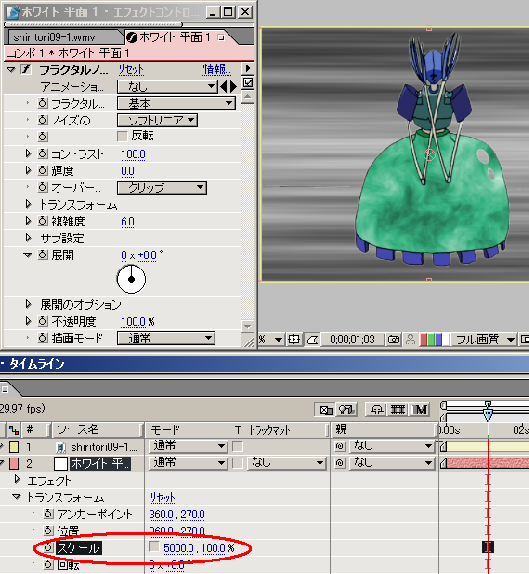Take snapshot with camera icon
This screenshot has width=529, height=574.
[x=393, y=339]
